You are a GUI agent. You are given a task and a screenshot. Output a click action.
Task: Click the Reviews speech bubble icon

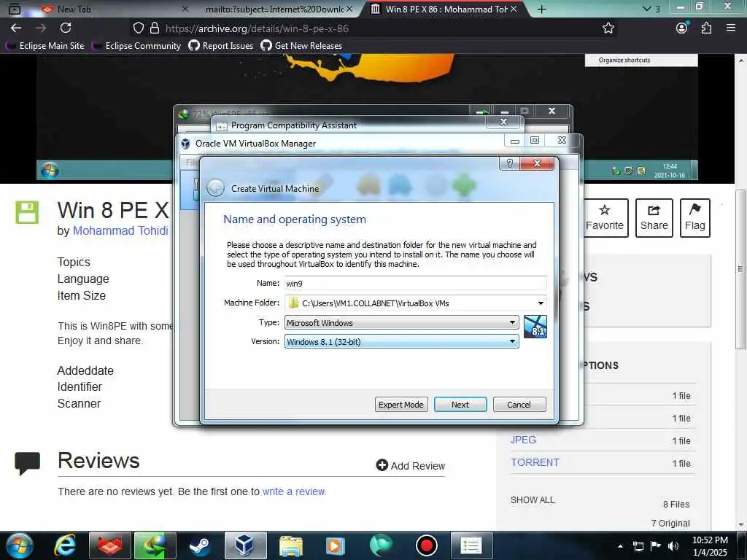click(x=27, y=462)
